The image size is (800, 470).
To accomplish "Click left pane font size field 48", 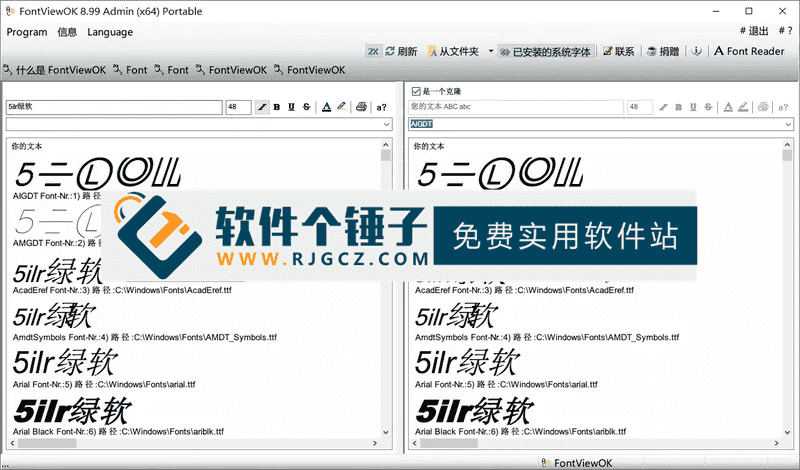I will (238, 107).
